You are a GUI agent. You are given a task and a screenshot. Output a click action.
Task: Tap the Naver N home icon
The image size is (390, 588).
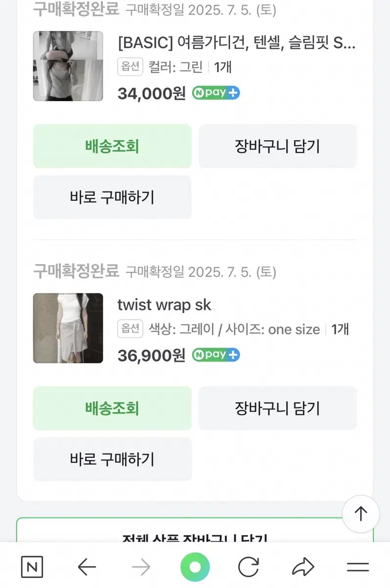[32, 567]
